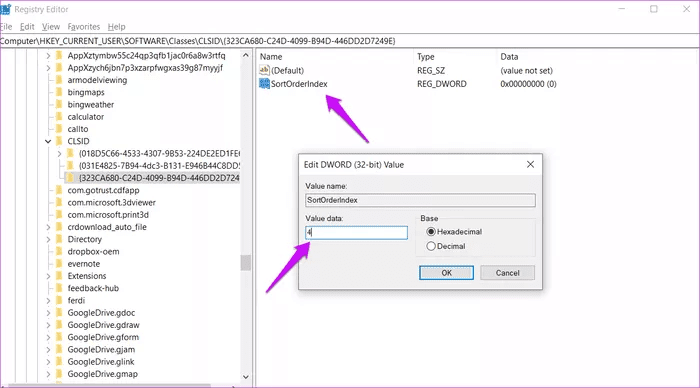Select the GoogleDrive.gform tree item
Viewport: 700px width, 388px height.
coord(103,337)
